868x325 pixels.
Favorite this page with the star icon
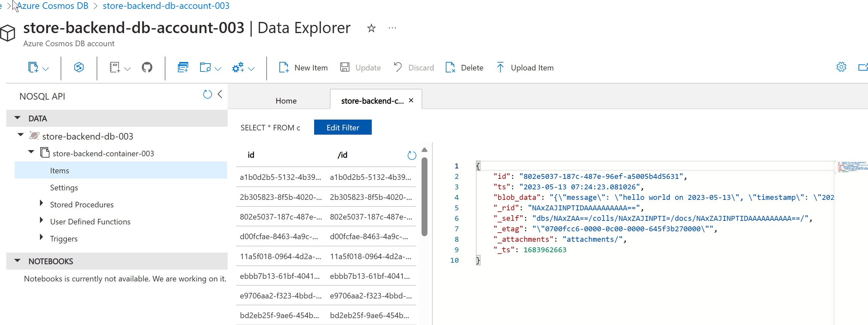[x=371, y=28]
